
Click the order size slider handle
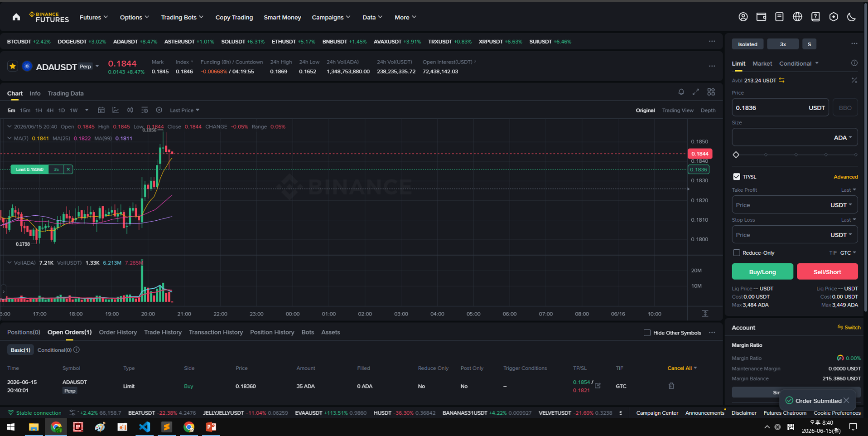tap(736, 155)
